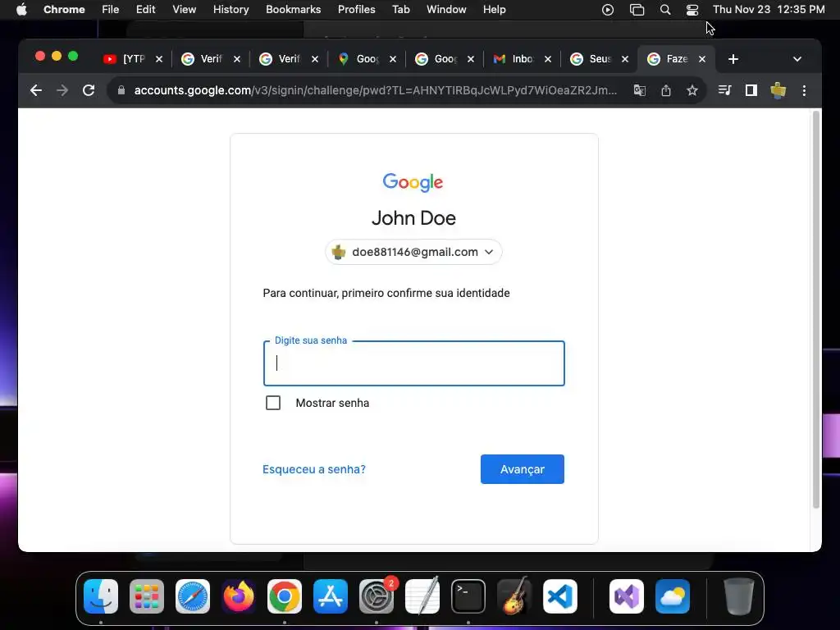The height and width of the screenshot is (630, 840).
Task: Focus the Digite sua senha field
Action: point(414,363)
